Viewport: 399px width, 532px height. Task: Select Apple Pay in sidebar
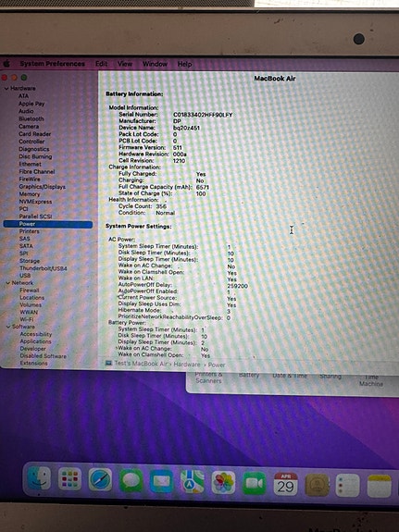pos(31,104)
